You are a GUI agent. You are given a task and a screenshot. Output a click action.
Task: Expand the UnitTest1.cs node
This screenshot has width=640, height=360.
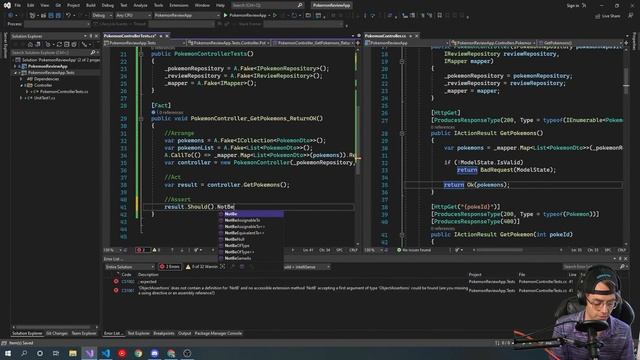[22, 98]
